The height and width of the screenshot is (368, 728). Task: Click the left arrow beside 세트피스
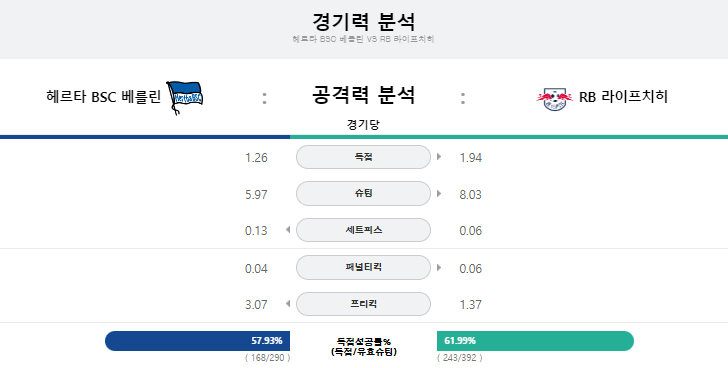point(288,230)
